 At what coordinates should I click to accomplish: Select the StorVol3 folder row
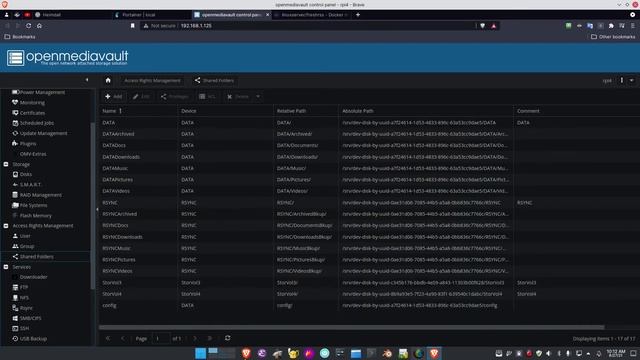click(369, 282)
